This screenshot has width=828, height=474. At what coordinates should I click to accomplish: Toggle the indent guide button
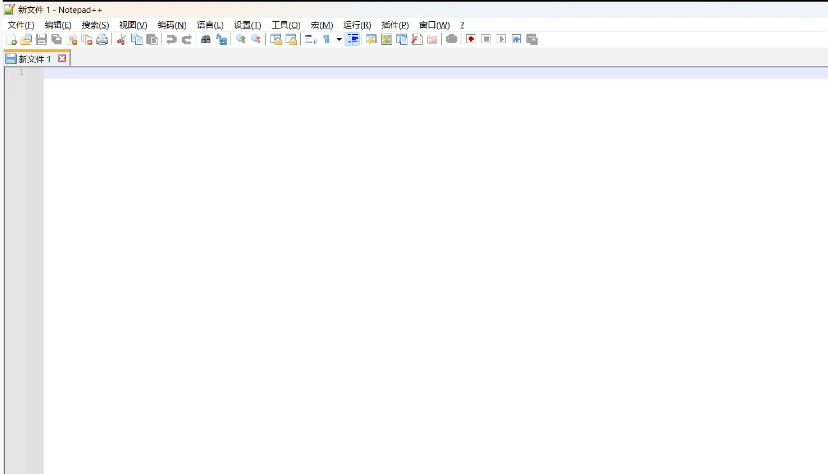coord(353,39)
